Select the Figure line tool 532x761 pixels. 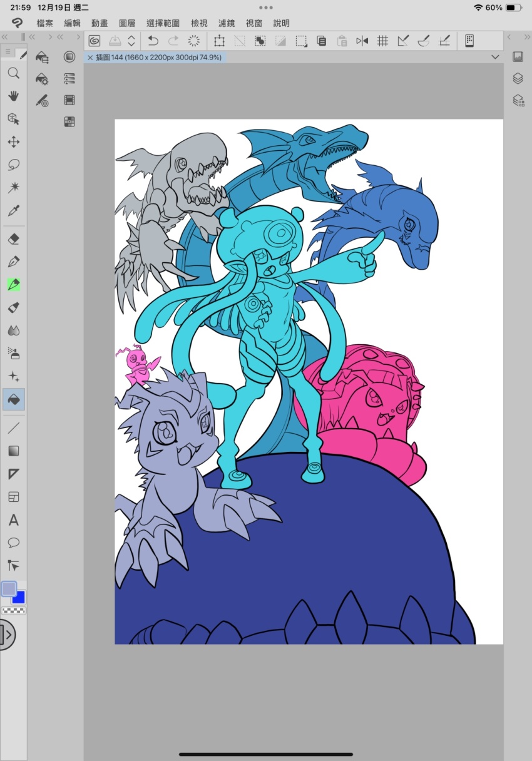tap(13, 428)
